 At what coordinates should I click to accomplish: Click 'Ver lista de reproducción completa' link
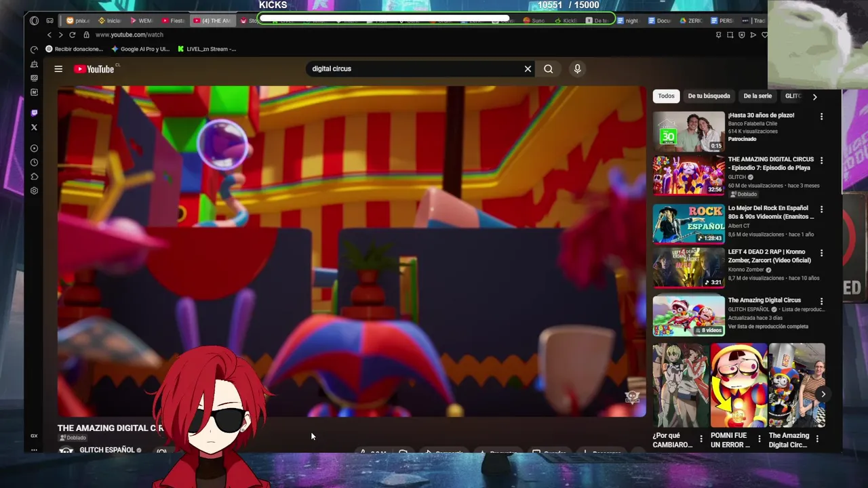pos(768,326)
